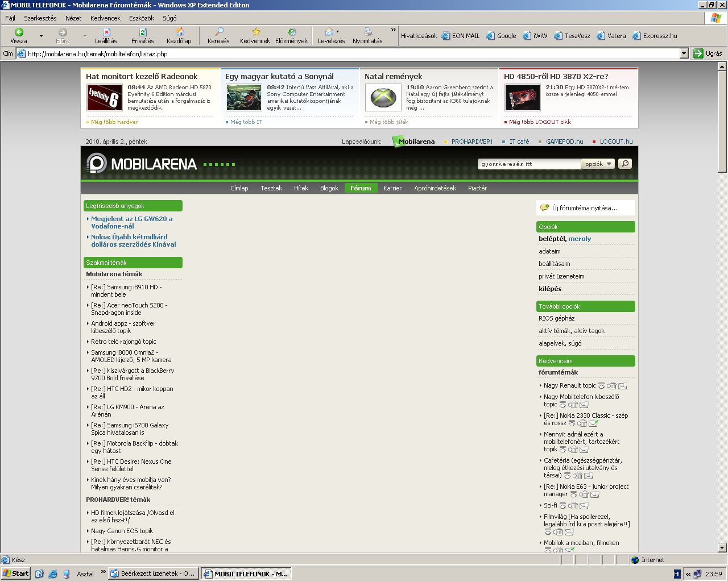Click the Xbox logo news thumbnail
This screenshot has height=582, width=728.
tap(383, 97)
